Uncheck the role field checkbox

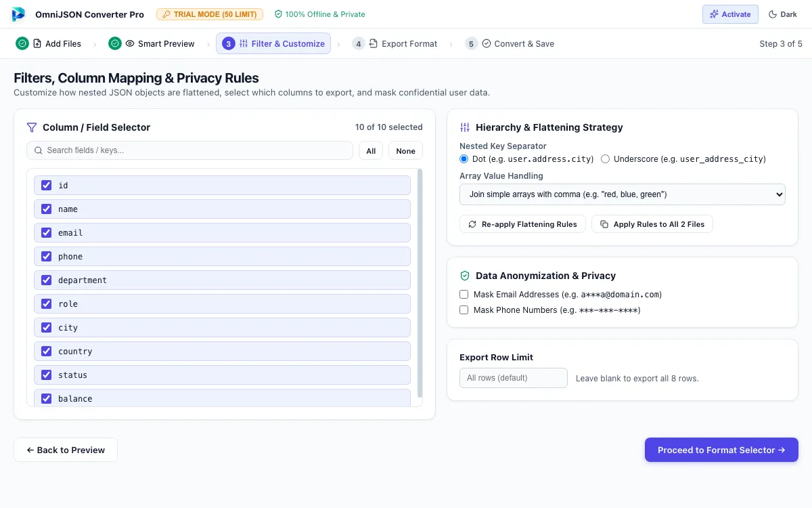click(47, 303)
